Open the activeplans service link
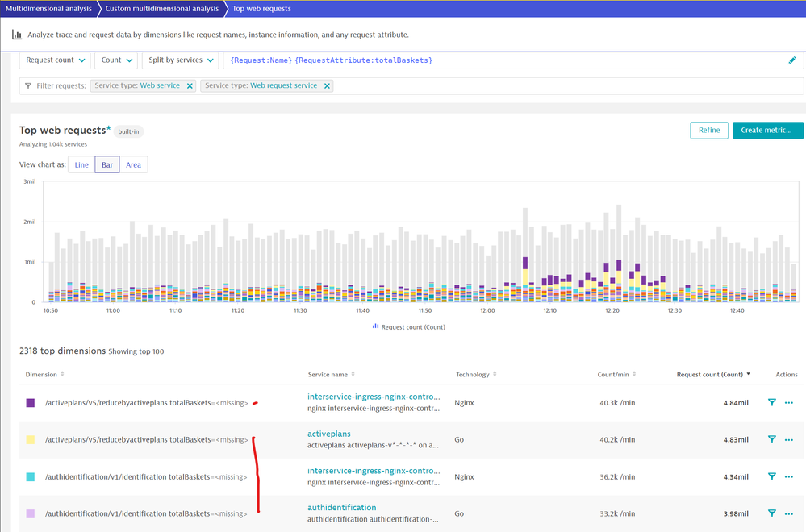This screenshot has width=806, height=532. click(328, 434)
